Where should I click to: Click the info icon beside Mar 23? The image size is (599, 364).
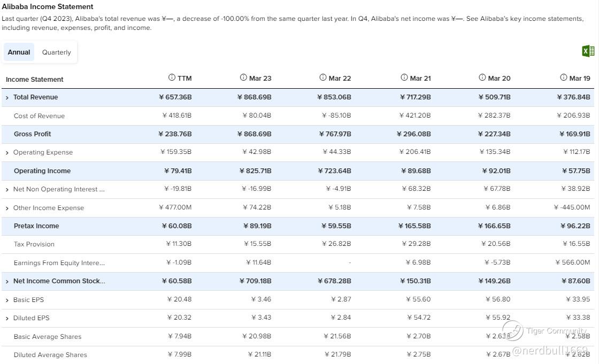click(x=243, y=78)
